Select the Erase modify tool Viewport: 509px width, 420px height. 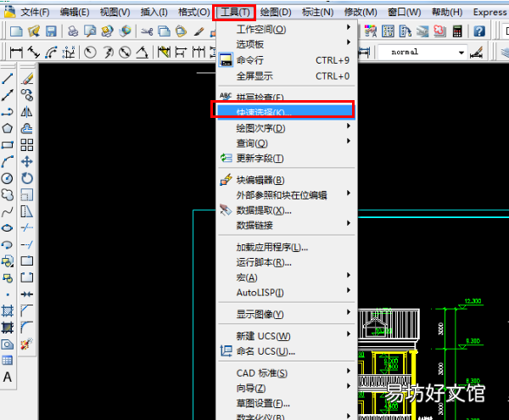pos(27,79)
